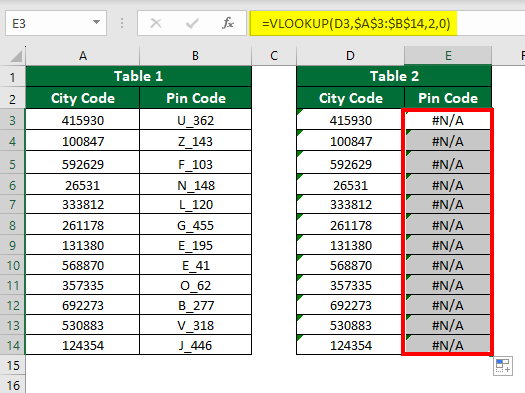Click the Cancel (X) formula bar icon
This screenshot has height=393, width=525.
(x=156, y=23)
